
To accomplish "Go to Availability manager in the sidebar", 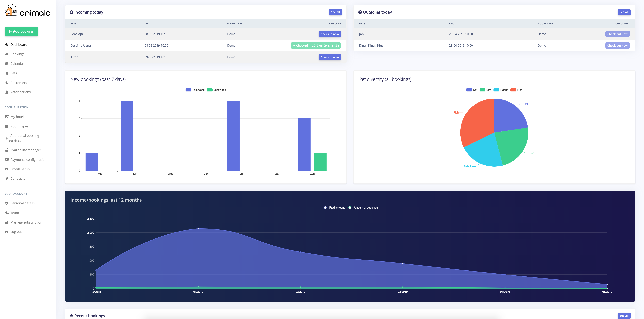I will 25,150.
